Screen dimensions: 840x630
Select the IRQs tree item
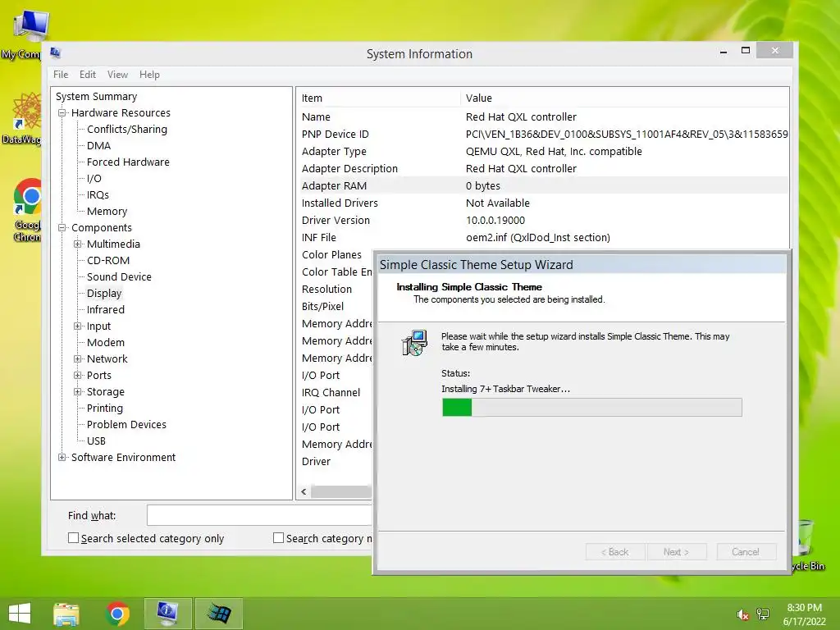coord(98,195)
